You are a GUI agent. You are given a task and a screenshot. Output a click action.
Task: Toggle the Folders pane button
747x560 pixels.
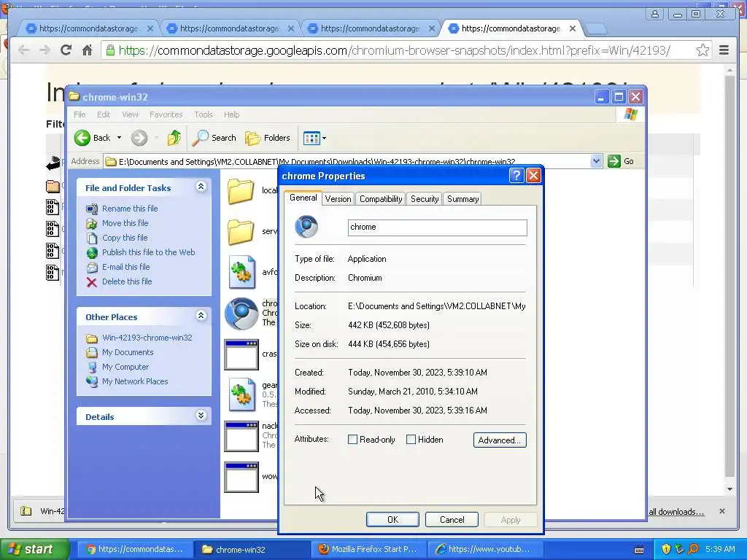(x=268, y=138)
